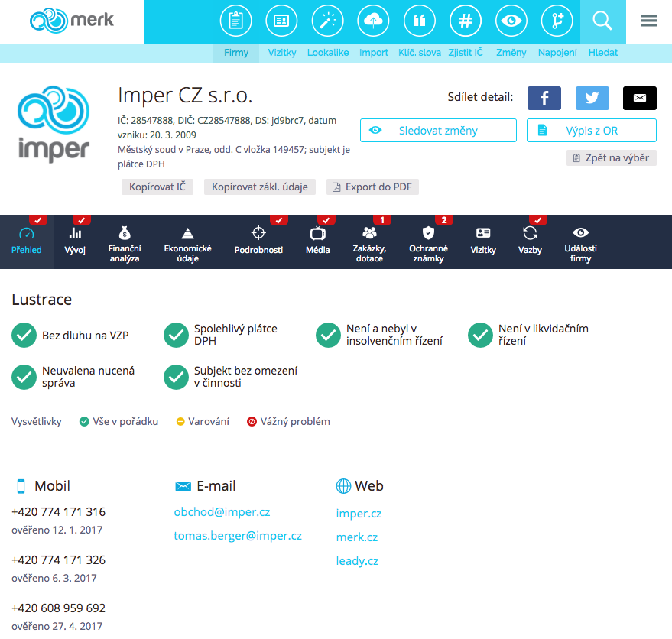The image size is (672, 639).
Task: Click insolvenčním řízení check icon
Action: point(328,335)
